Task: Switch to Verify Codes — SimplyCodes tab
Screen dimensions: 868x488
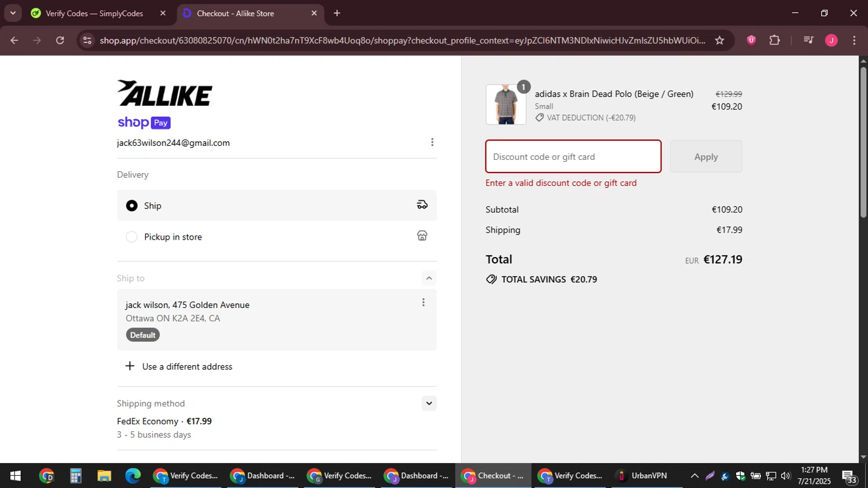Action: coord(94,13)
